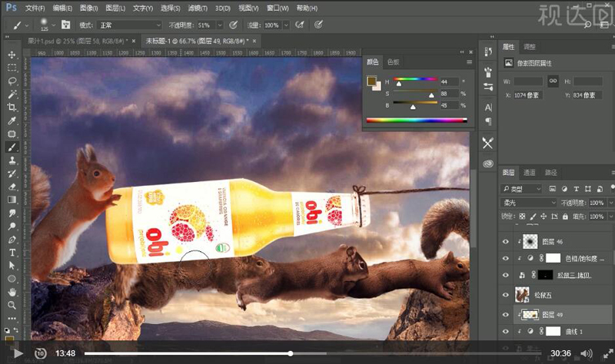This screenshot has height=364, width=615.
Task: Select the Crop tool
Action: pyautogui.click(x=12, y=107)
